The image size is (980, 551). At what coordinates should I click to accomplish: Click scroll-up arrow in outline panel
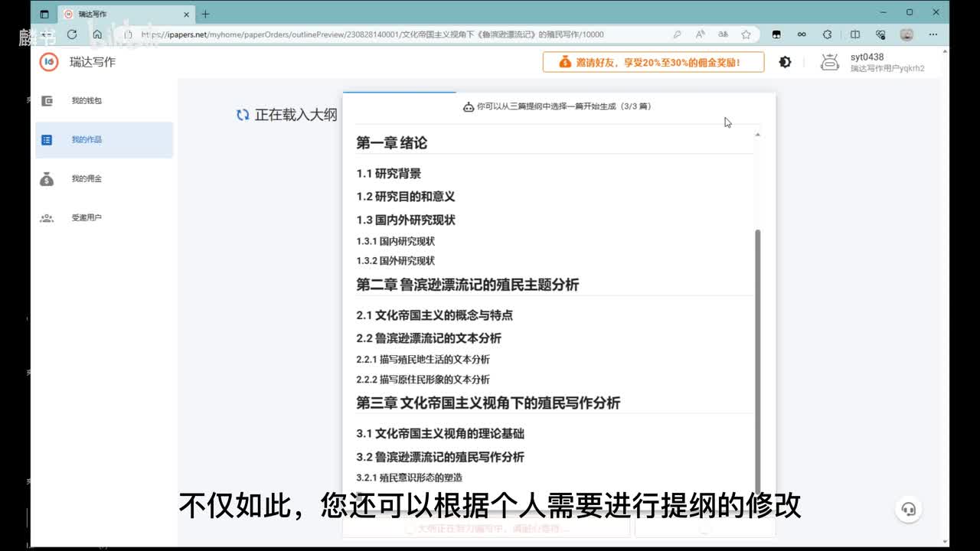coord(758,135)
